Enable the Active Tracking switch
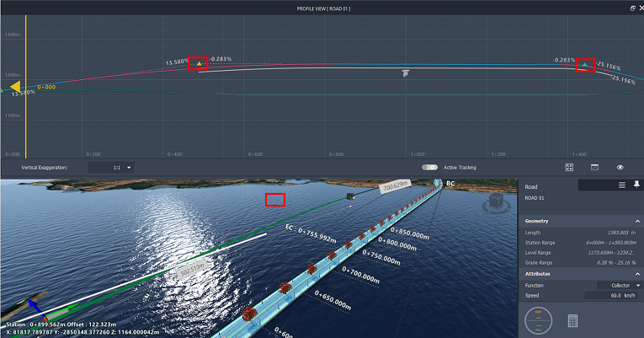This screenshot has height=338, width=644. pyautogui.click(x=430, y=168)
